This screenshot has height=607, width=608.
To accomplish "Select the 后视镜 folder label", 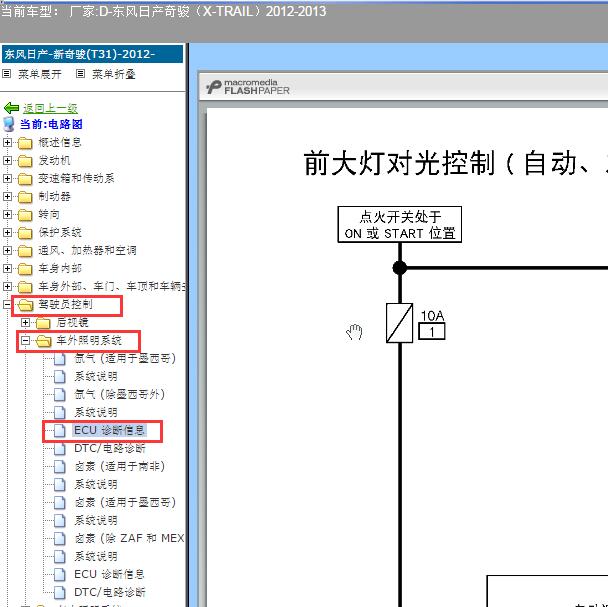I will pyautogui.click(x=72, y=322).
